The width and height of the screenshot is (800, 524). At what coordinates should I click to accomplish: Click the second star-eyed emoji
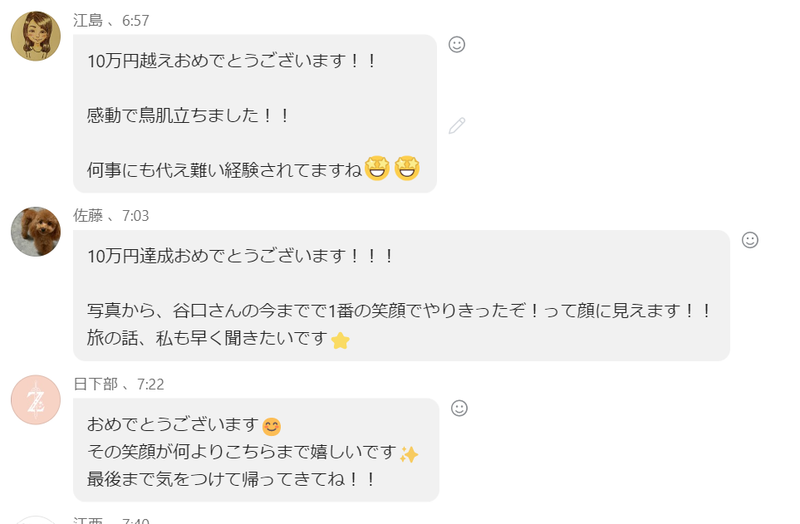[x=407, y=169]
